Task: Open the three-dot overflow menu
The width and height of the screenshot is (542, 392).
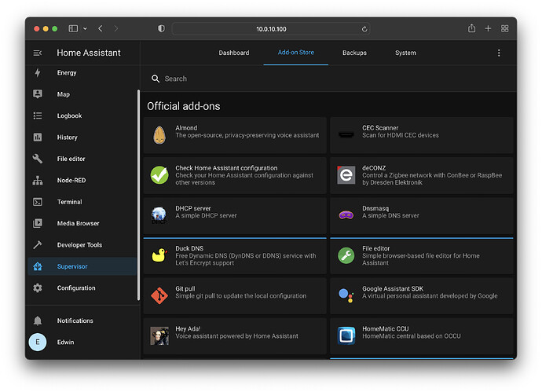Action: coord(498,53)
